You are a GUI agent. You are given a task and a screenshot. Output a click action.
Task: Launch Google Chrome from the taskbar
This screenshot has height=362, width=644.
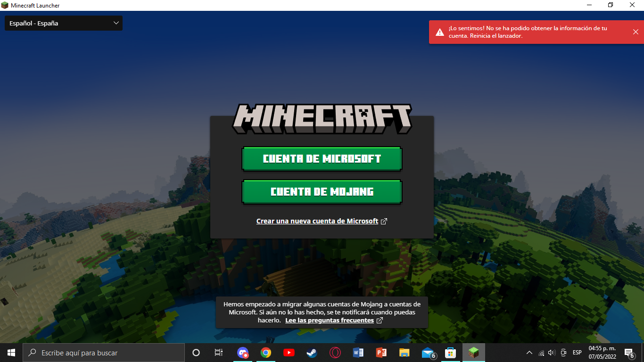click(x=266, y=353)
